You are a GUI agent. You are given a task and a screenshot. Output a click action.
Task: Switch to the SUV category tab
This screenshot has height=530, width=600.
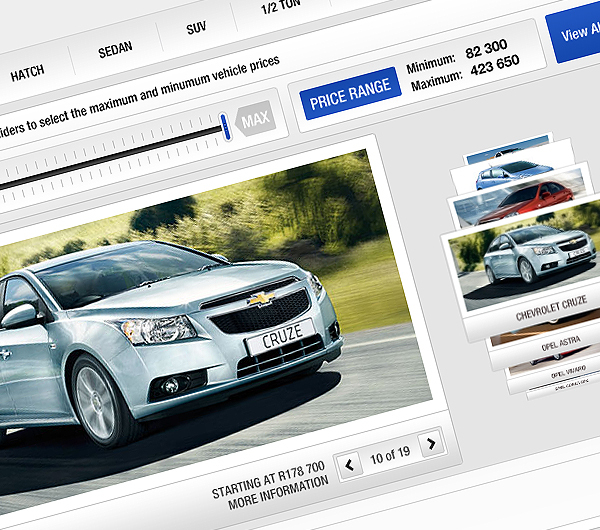196,28
